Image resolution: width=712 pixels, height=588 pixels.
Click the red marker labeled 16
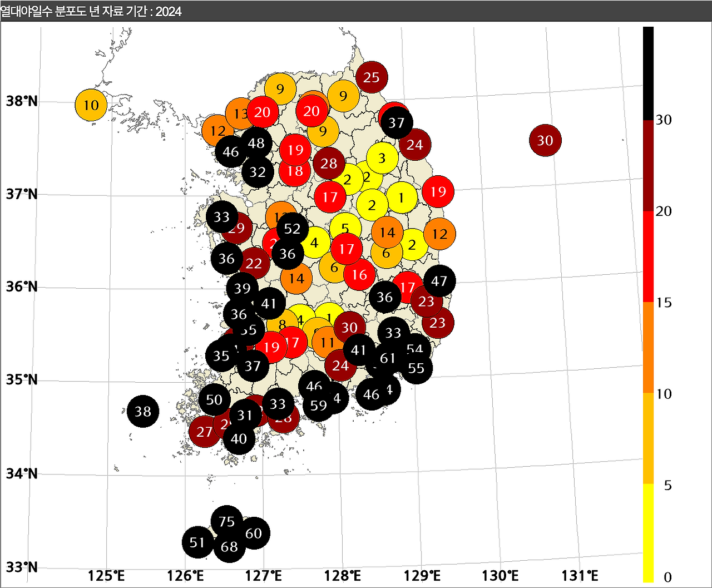tap(359, 274)
